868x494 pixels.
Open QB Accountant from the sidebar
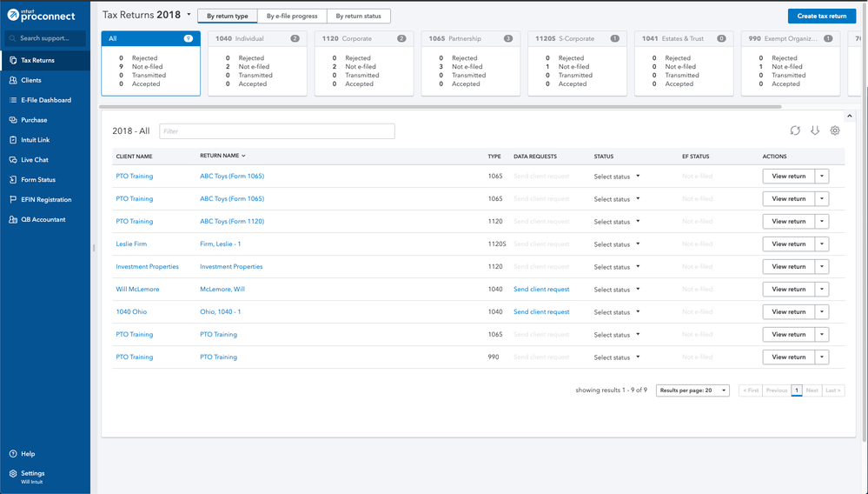pos(43,220)
